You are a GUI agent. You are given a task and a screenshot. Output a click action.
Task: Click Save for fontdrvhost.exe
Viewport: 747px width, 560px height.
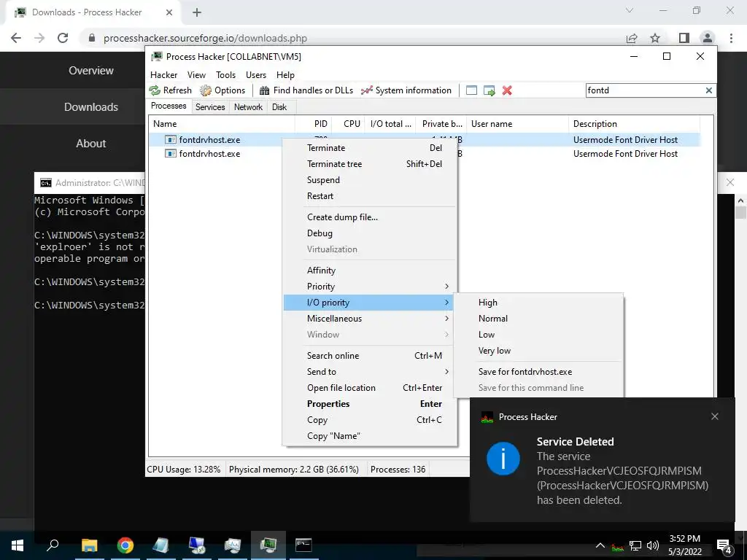click(x=538, y=372)
